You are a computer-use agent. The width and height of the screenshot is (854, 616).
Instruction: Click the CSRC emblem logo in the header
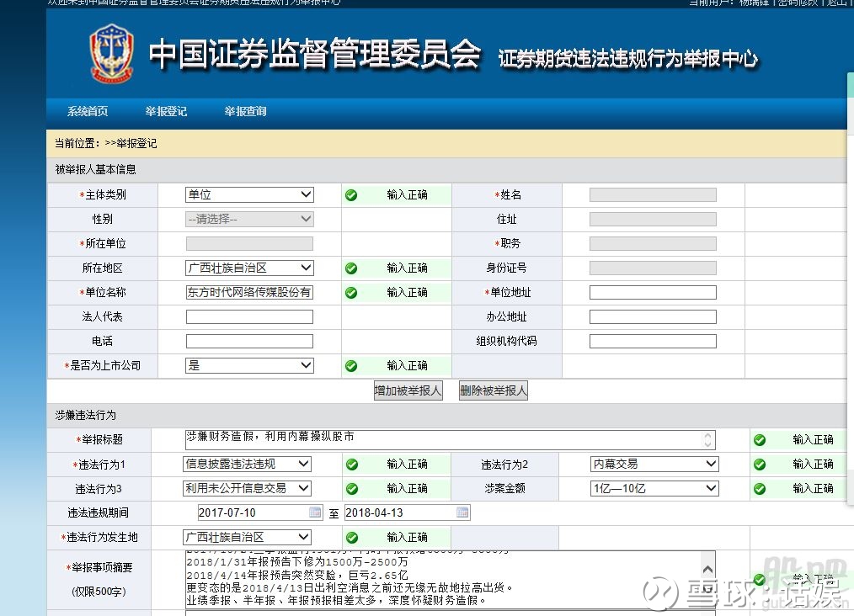[x=112, y=54]
